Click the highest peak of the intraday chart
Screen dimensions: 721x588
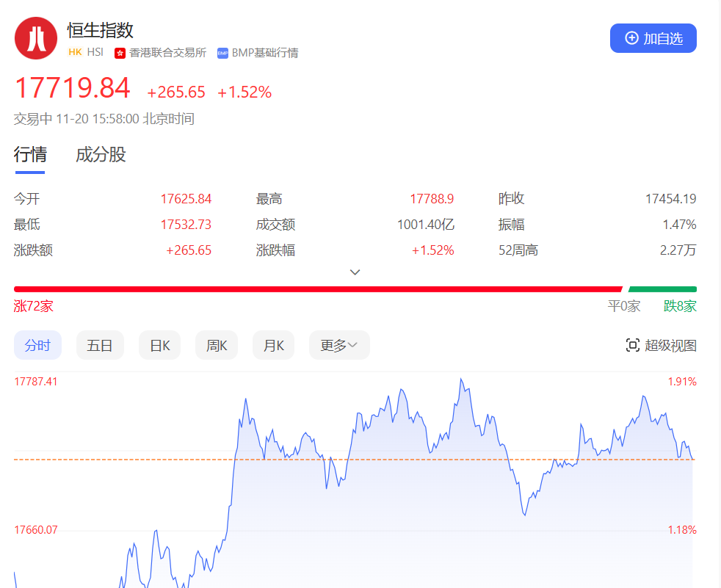click(461, 380)
